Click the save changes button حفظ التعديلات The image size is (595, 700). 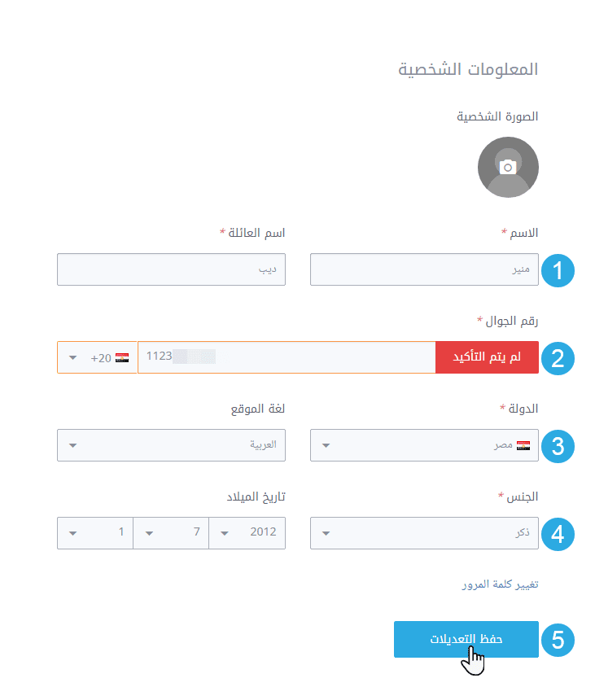pyautogui.click(x=466, y=639)
